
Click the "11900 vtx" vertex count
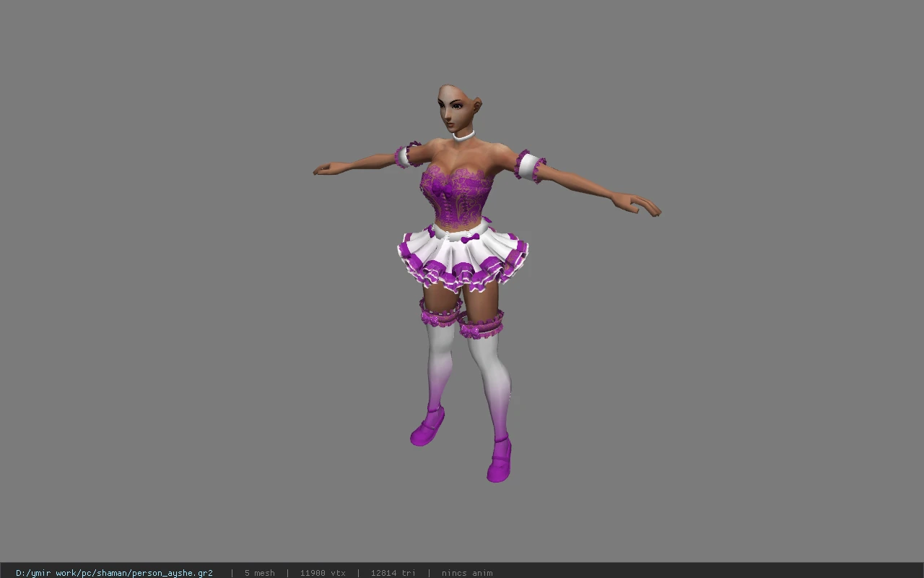(323, 573)
